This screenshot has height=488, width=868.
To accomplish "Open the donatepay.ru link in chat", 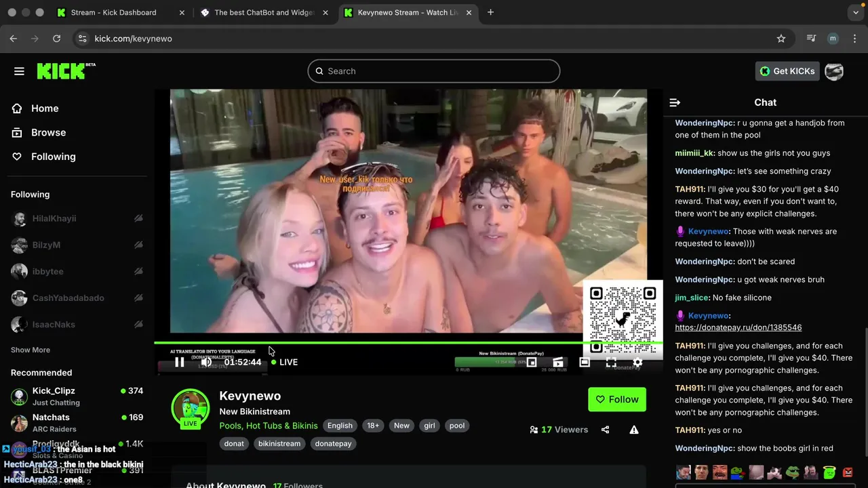I will pyautogui.click(x=738, y=327).
